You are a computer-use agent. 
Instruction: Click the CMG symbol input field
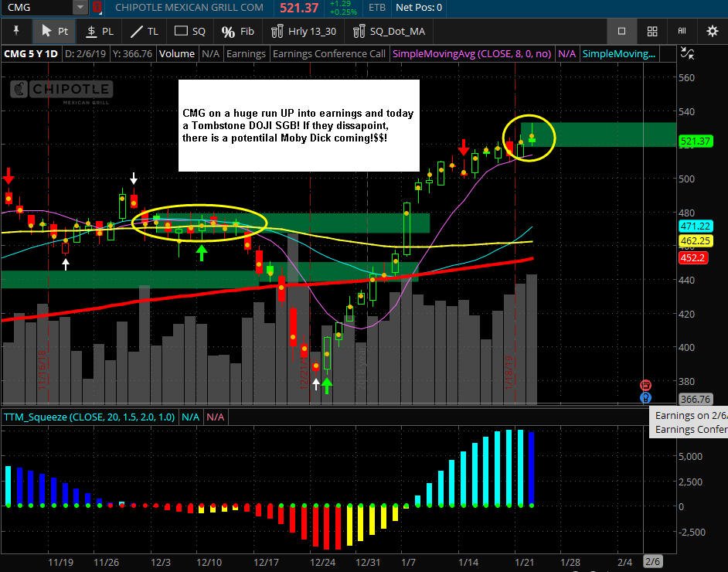point(37,8)
